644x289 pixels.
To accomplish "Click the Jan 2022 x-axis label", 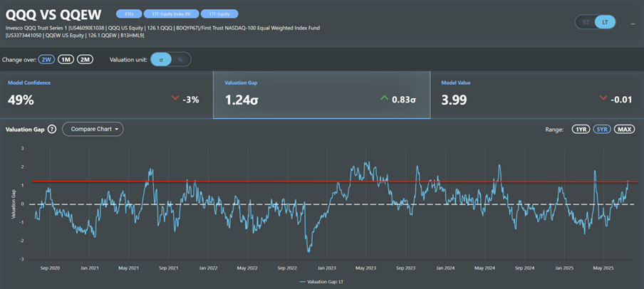I will (208, 268).
